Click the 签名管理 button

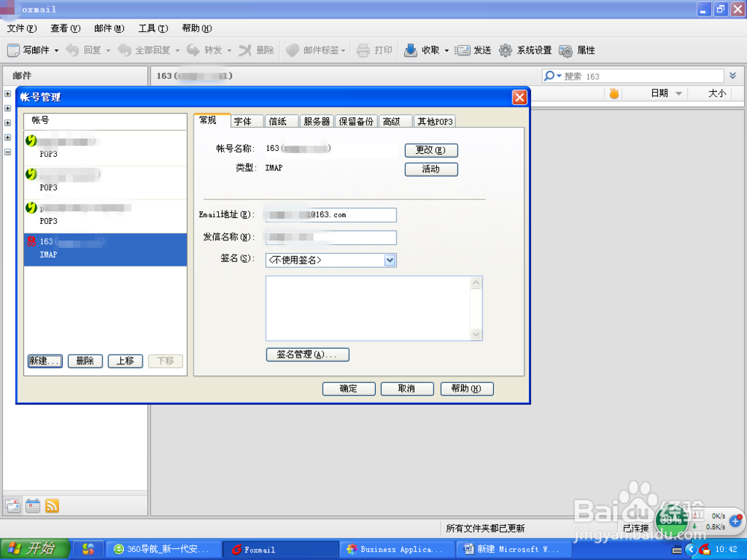coord(307,355)
